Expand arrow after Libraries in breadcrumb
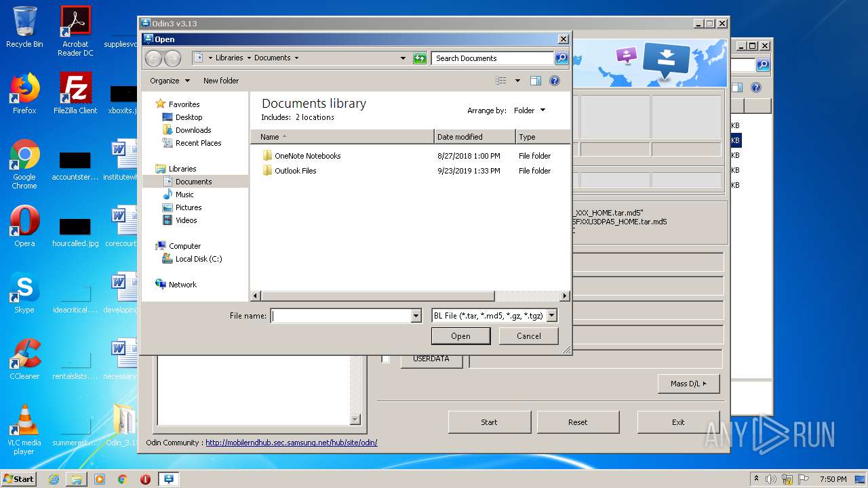Viewport: 868px width, 488px height. click(249, 58)
